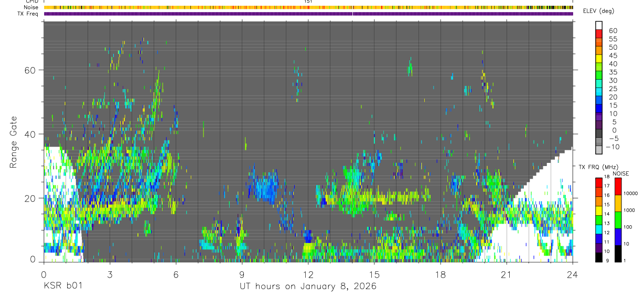Click the "1" value in the NOISE legend
Screen dimensions: 644x297
(x=625, y=261)
